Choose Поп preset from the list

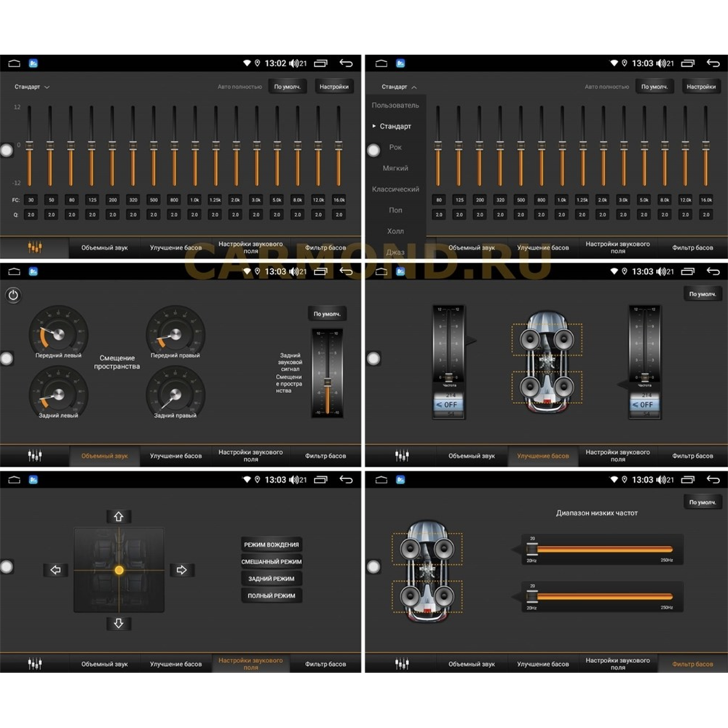(x=395, y=210)
